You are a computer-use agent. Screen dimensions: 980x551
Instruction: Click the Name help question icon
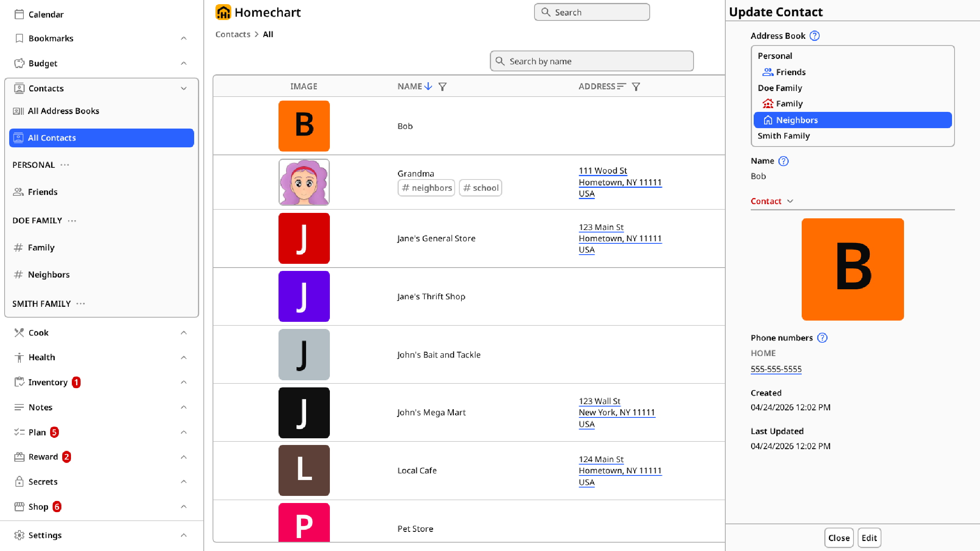point(784,161)
